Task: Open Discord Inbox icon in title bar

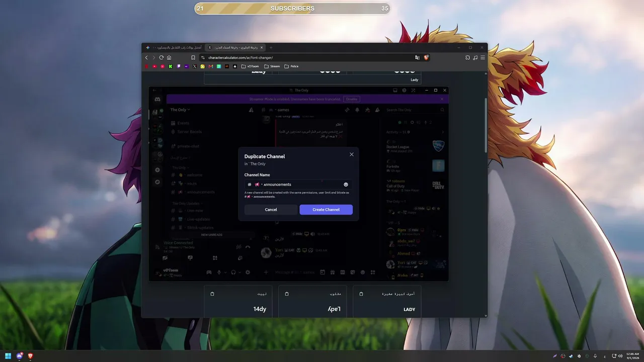Action: click(x=395, y=90)
